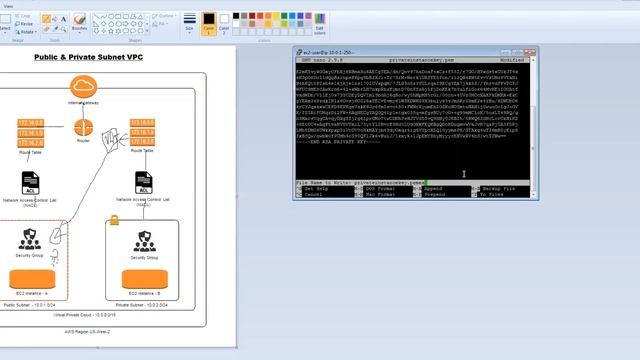Open the Edit colors dialog
Screen dimensions: 640x360
320,24
